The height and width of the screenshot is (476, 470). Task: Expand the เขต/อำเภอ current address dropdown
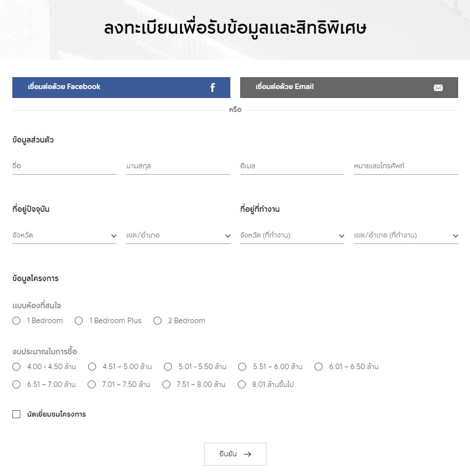point(178,236)
